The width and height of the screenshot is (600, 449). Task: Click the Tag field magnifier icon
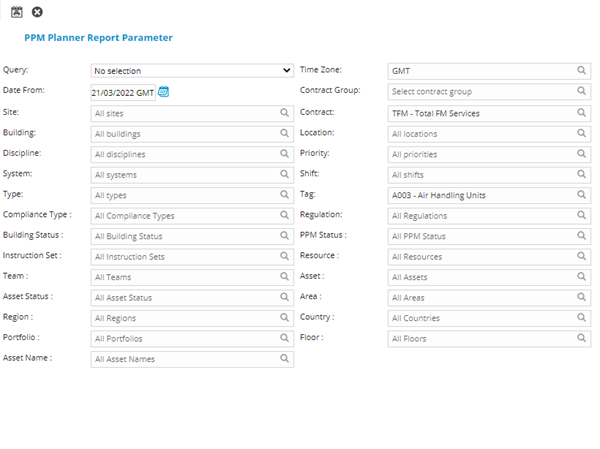pyautogui.click(x=581, y=195)
